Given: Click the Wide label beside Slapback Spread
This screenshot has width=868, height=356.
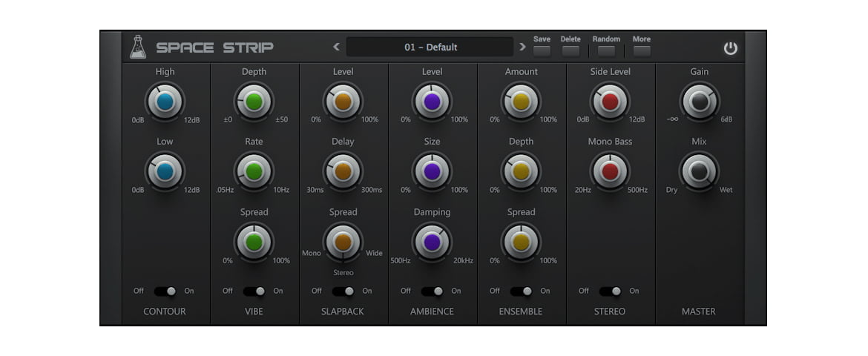Looking at the screenshot, I should [x=374, y=253].
